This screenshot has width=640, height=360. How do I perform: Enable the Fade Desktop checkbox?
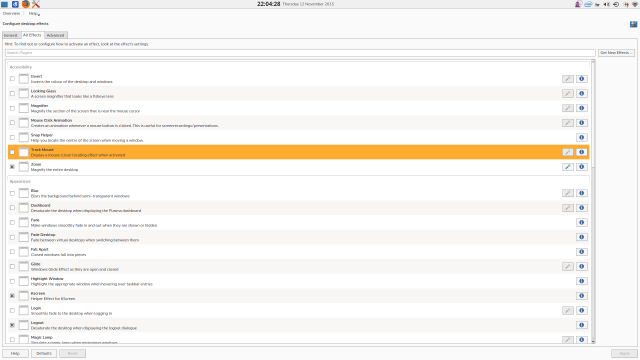[x=12, y=237]
